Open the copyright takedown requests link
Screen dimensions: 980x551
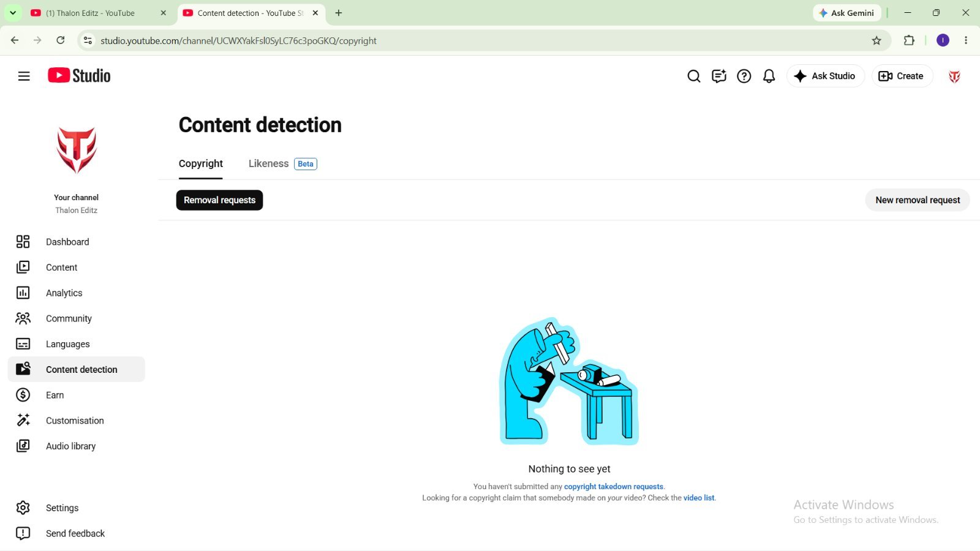[614, 487]
